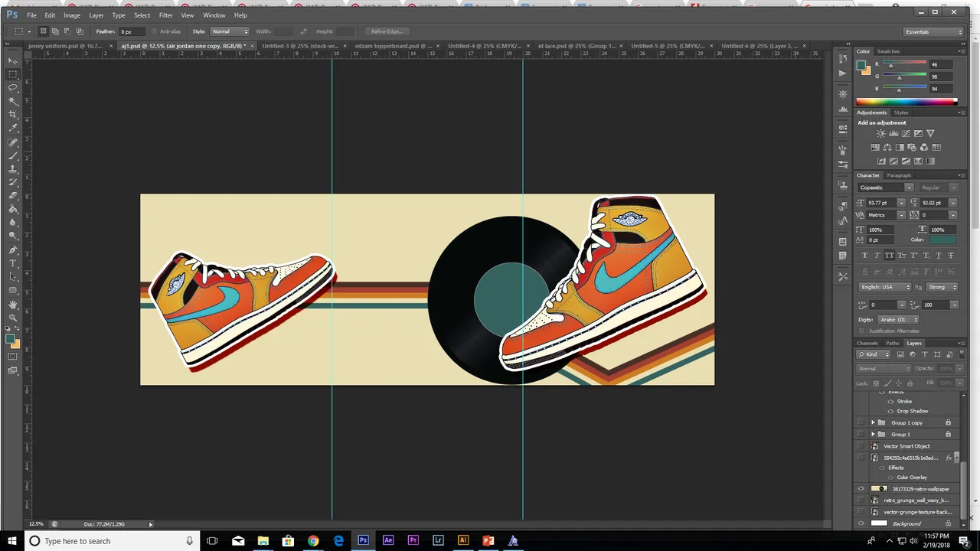Viewport: 980px width, 551px height.
Task: Select the Quick Selection tool
Action: pos(13,101)
